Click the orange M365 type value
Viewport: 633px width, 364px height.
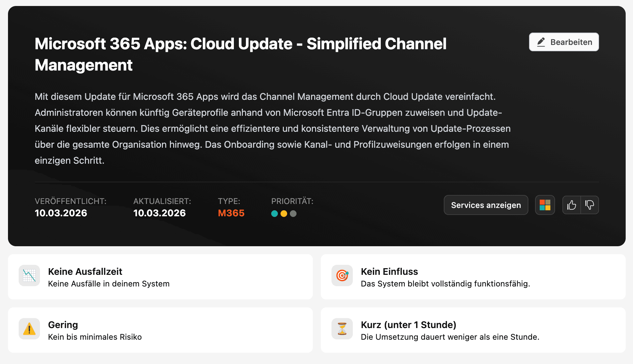click(x=231, y=213)
